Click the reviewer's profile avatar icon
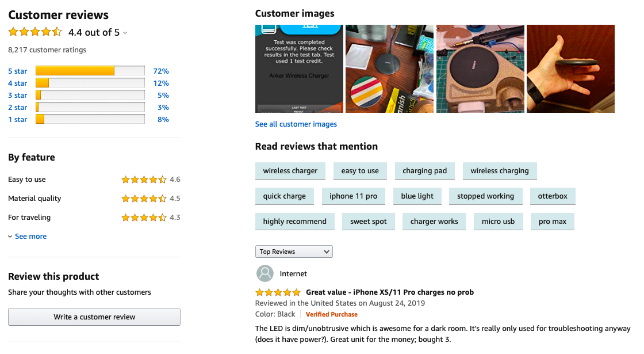Image resolution: width=644 pixels, height=354 pixels. tap(264, 273)
